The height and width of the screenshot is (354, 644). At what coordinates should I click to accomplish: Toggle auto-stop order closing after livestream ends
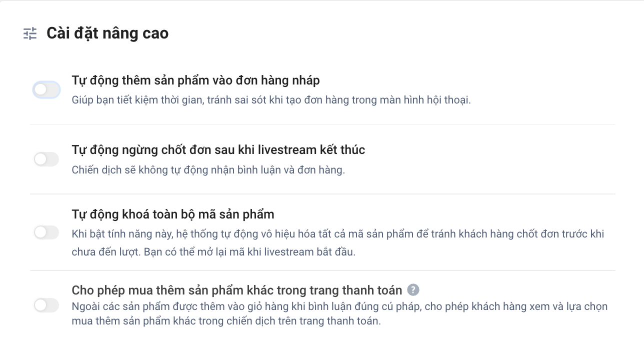coord(46,159)
